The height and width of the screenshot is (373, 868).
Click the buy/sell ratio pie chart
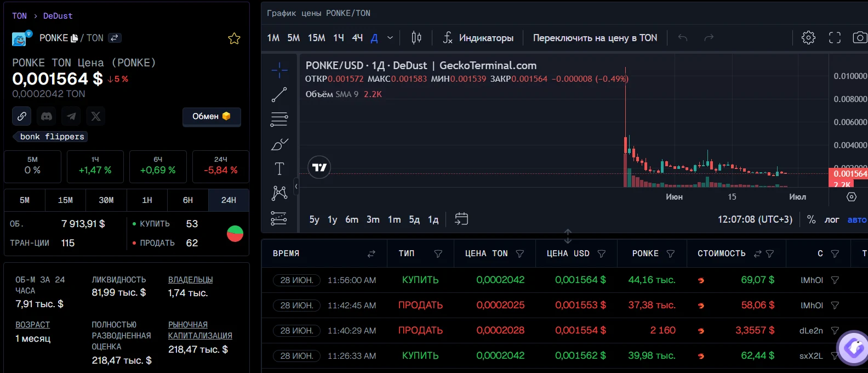[235, 234]
